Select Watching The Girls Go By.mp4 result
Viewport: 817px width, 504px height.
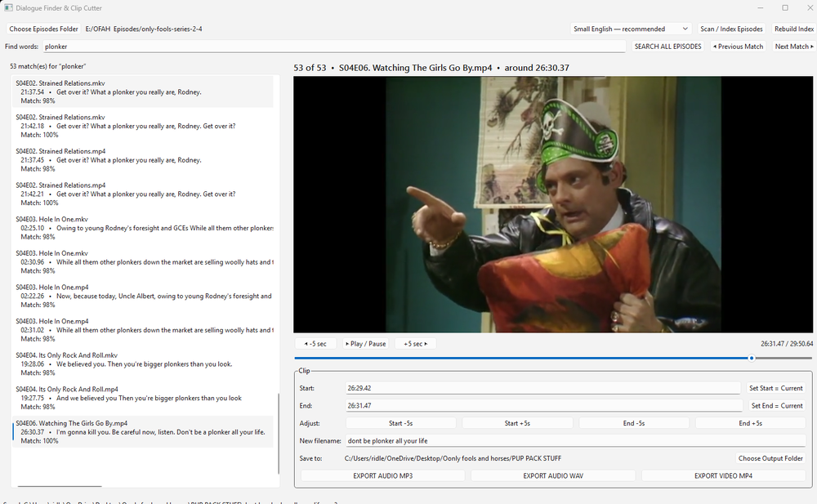(143, 431)
